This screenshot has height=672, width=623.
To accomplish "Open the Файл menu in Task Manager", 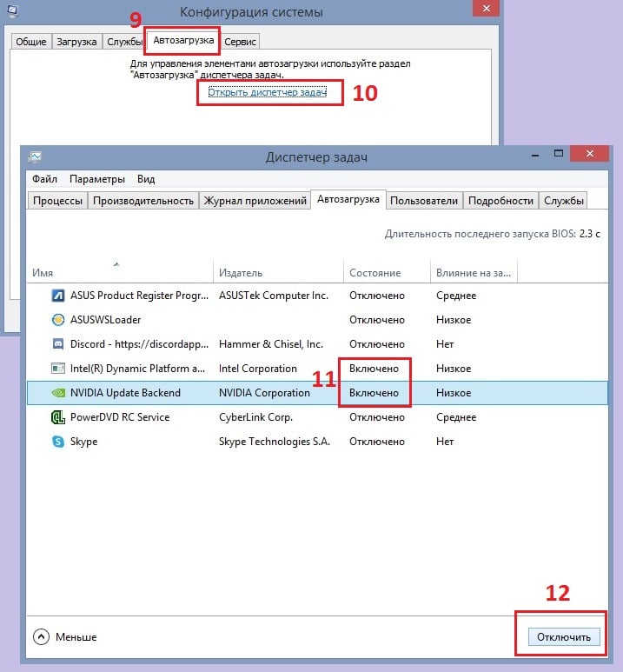I will click(x=44, y=179).
